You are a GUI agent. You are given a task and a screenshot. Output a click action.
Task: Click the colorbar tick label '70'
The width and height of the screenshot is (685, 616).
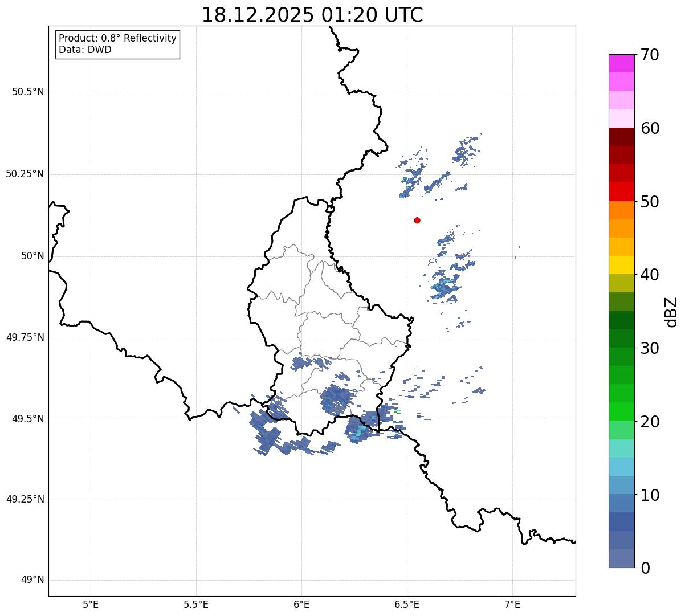coord(649,55)
